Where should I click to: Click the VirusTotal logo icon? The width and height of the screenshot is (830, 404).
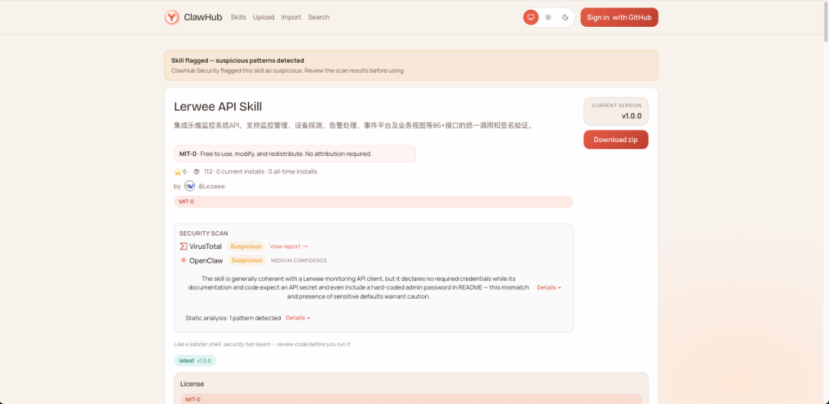[x=183, y=246]
